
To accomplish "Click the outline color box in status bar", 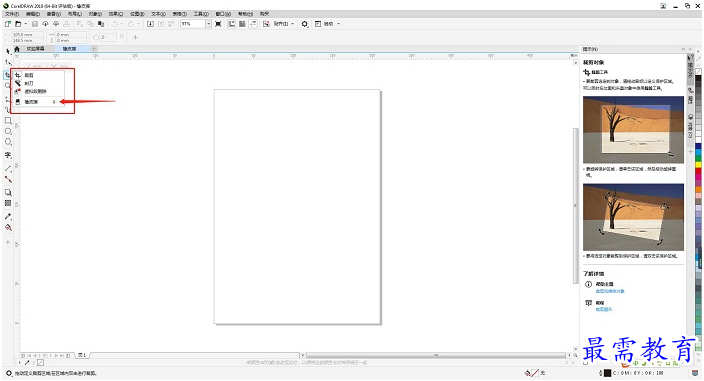I will coord(607,373).
